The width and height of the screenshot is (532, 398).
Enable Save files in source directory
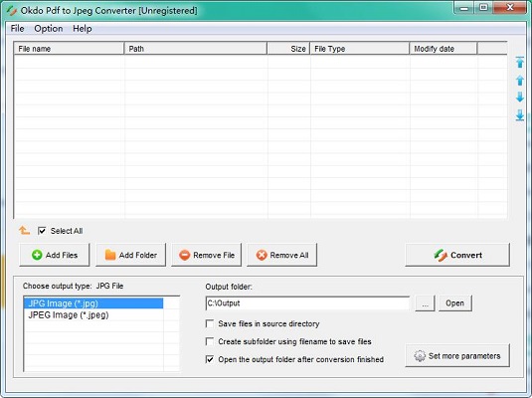click(x=210, y=323)
